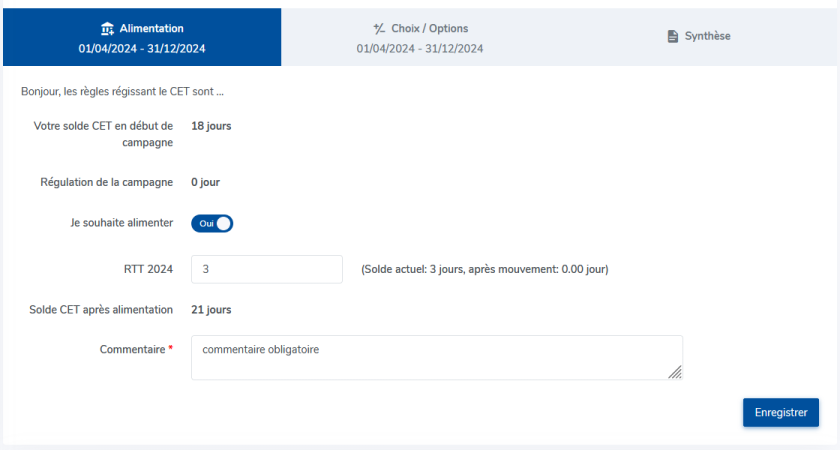
Task: Select the Alimentation tab title
Action: pyautogui.click(x=151, y=29)
